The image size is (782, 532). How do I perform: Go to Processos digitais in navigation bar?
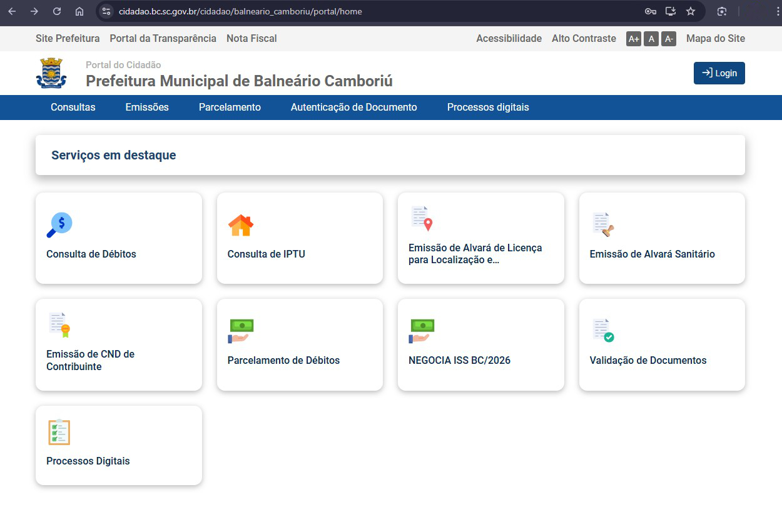pyautogui.click(x=488, y=108)
